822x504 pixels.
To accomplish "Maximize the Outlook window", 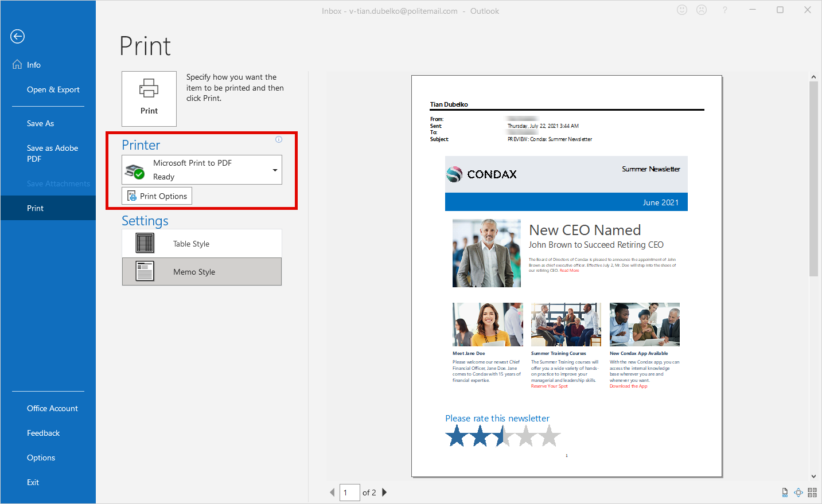I will [780, 10].
